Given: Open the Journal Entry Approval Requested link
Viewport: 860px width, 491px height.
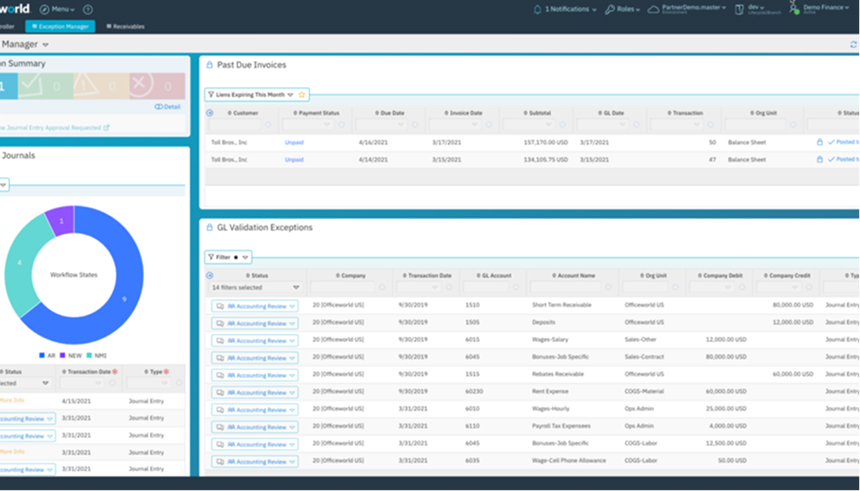Looking at the screenshot, I should (55, 128).
